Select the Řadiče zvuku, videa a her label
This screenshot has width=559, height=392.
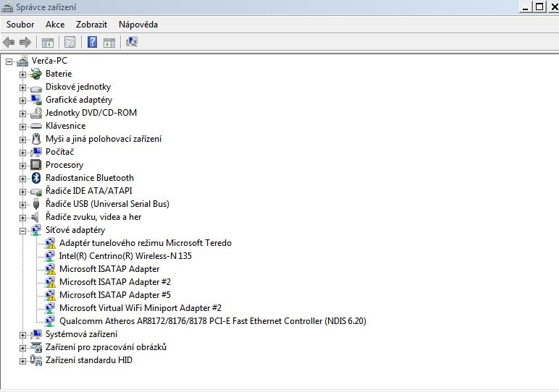93,217
